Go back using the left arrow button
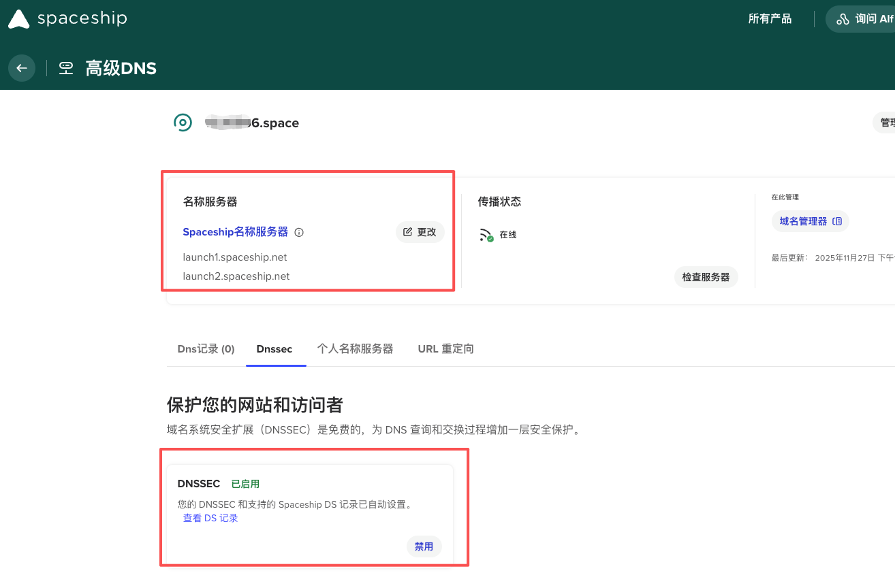Screen dimensions: 895x588 [x=22, y=68]
